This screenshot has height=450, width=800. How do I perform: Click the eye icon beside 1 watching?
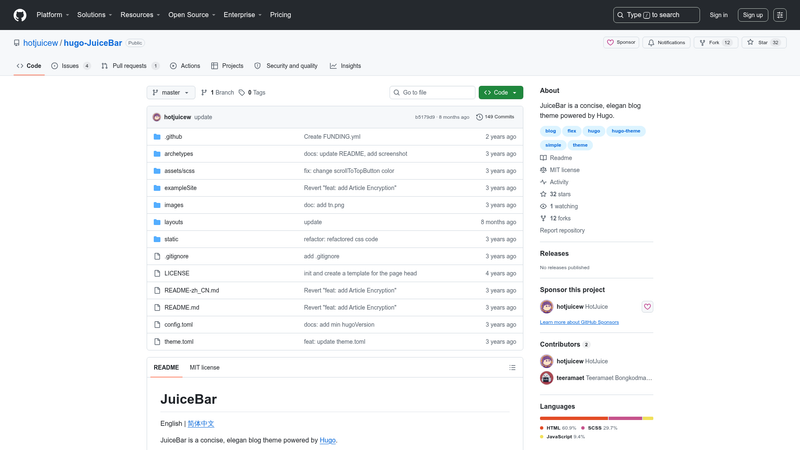click(543, 207)
